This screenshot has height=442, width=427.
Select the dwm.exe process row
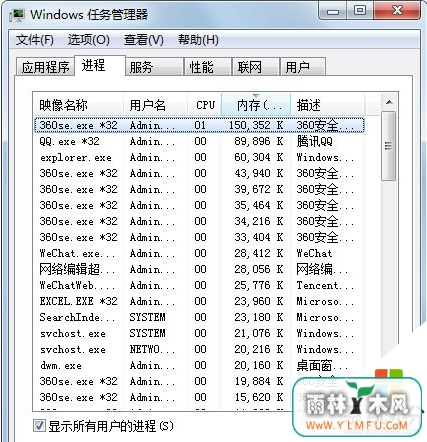pyautogui.click(x=199, y=365)
